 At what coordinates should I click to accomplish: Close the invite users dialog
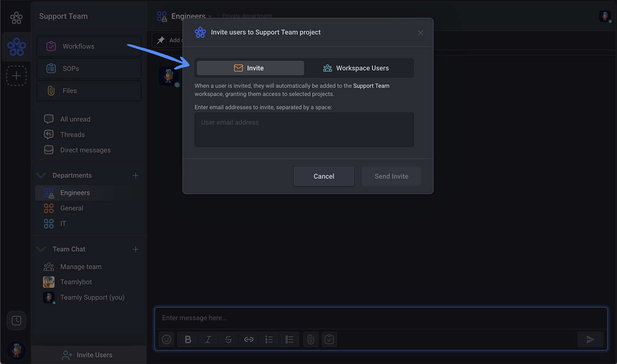click(420, 33)
